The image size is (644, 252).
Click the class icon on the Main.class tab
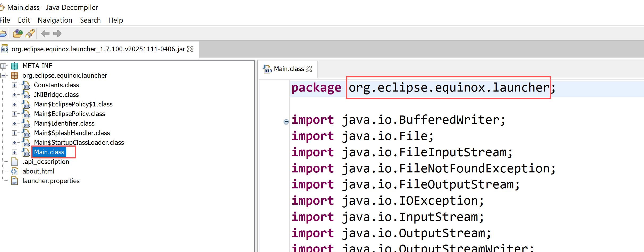[267, 69]
